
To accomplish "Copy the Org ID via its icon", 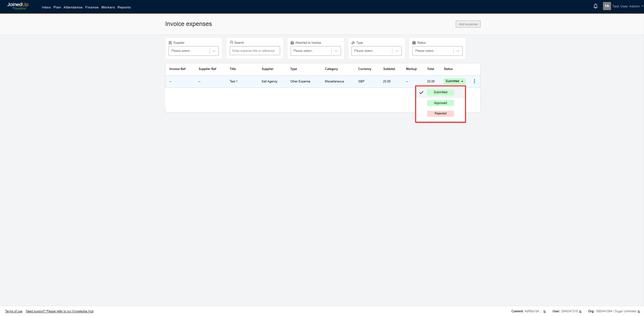I will coord(639,312).
